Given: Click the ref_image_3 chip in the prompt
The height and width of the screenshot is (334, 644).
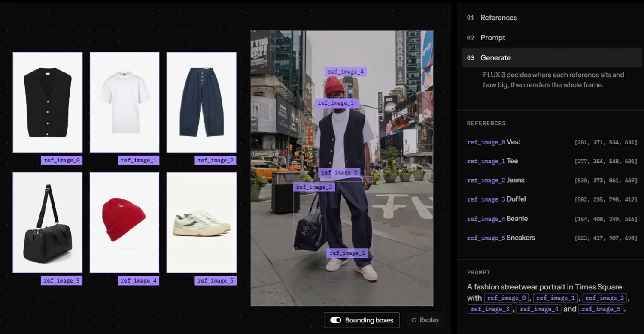Looking at the screenshot, I should pos(490,309).
